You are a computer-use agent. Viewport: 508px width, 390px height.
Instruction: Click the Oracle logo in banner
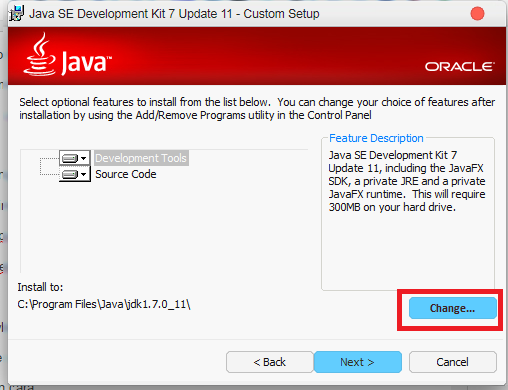pyautogui.click(x=459, y=66)
